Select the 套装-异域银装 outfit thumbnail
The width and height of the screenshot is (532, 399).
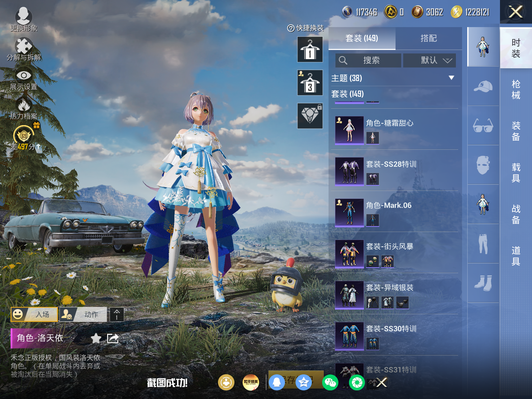pyautogui.click(x=349, y=295)
